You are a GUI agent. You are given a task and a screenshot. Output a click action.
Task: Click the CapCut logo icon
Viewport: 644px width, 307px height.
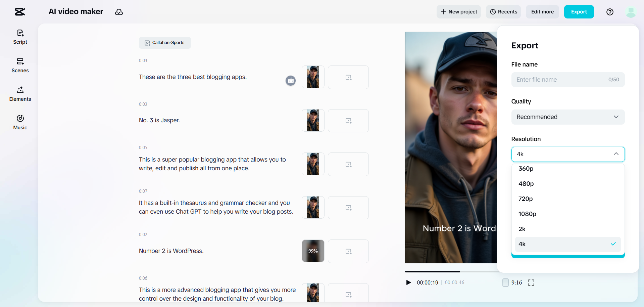click(x=20, y=12)
